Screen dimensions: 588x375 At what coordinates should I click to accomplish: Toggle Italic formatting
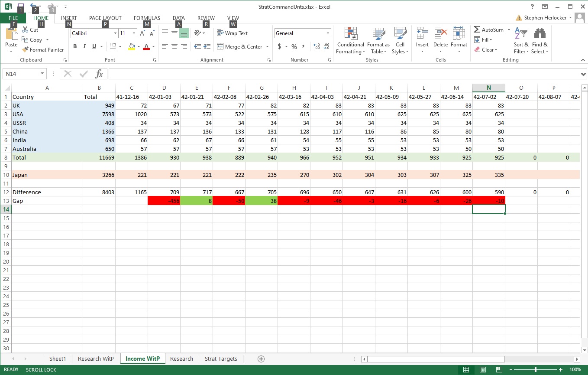[84, 46]
